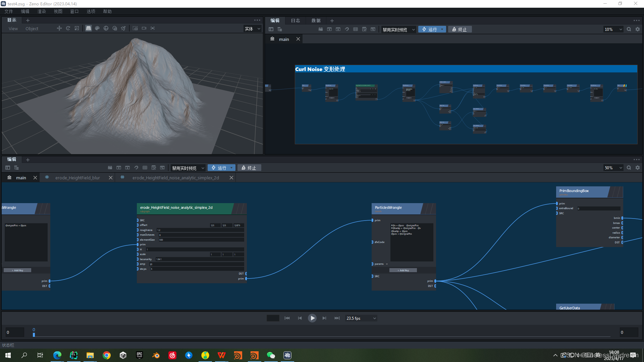Toggle the grid display in the viewport toolbar
This screenshot has height=362, width=644.
coord(89,28)
